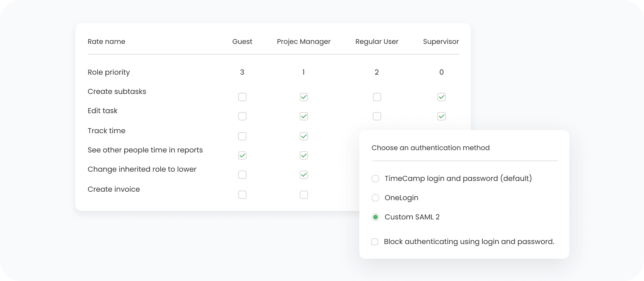Uncheck Create subtasks for Projec Manager

click(x=304, y=97)
